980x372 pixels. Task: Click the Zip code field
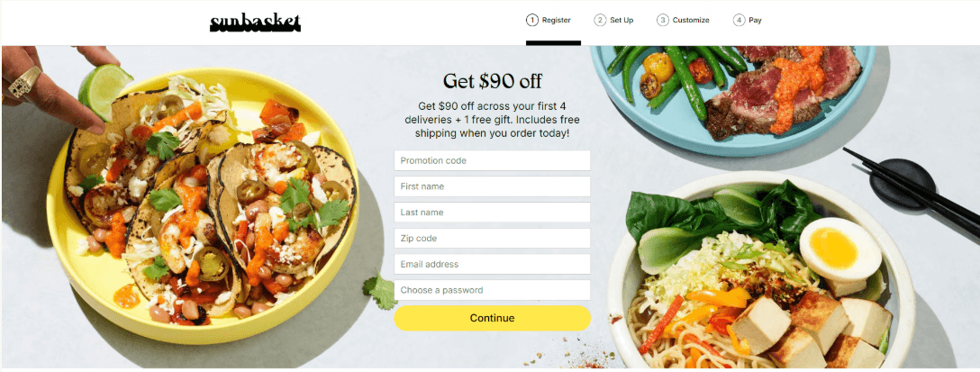click(492, 238)
